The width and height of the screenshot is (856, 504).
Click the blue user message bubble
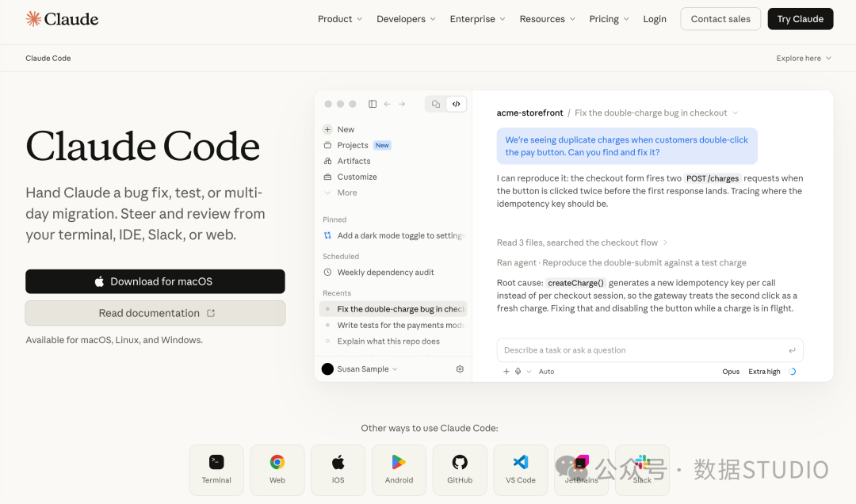click(627, 146)
